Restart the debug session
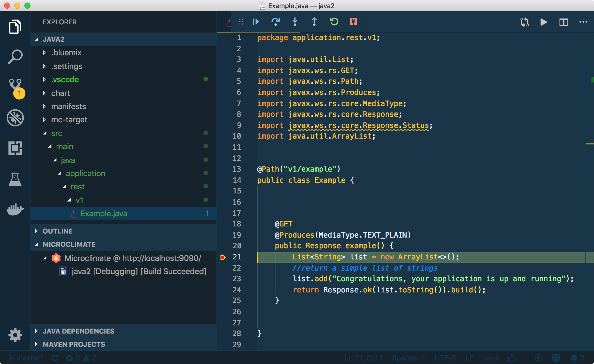 point(334,22)
